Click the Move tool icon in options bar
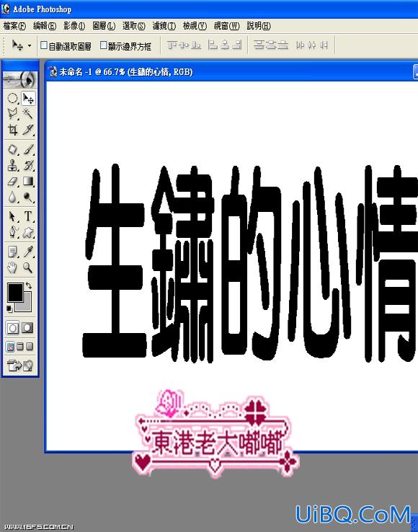The width and height of the screenshot is (418, 532). click(x=17, y=45)
